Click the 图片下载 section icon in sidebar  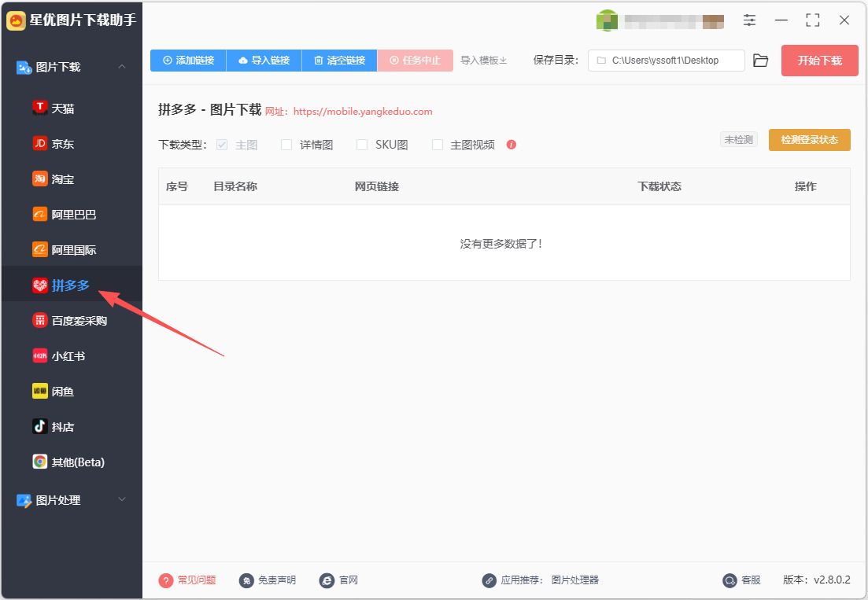[x=24, y=68]
